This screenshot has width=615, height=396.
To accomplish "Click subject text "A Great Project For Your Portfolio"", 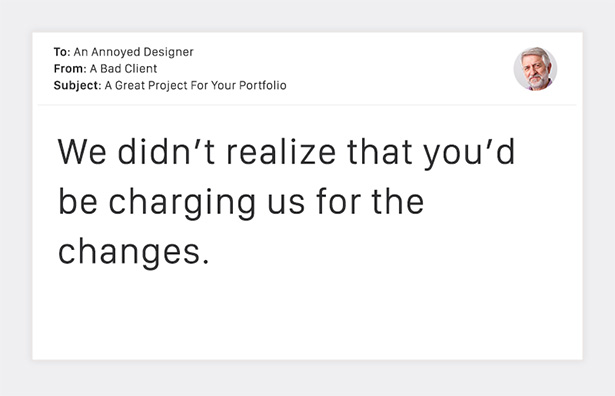I will tap(195, 85).
